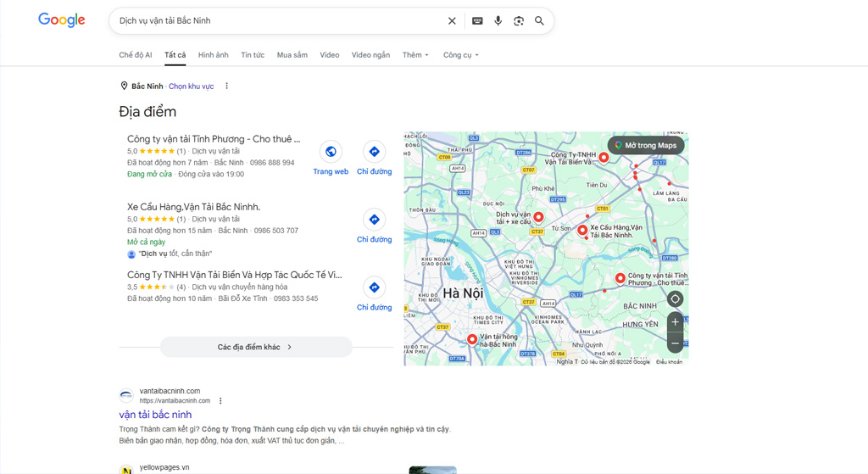Open three-dot menu next to Chọn khu vực

[226, 86]
